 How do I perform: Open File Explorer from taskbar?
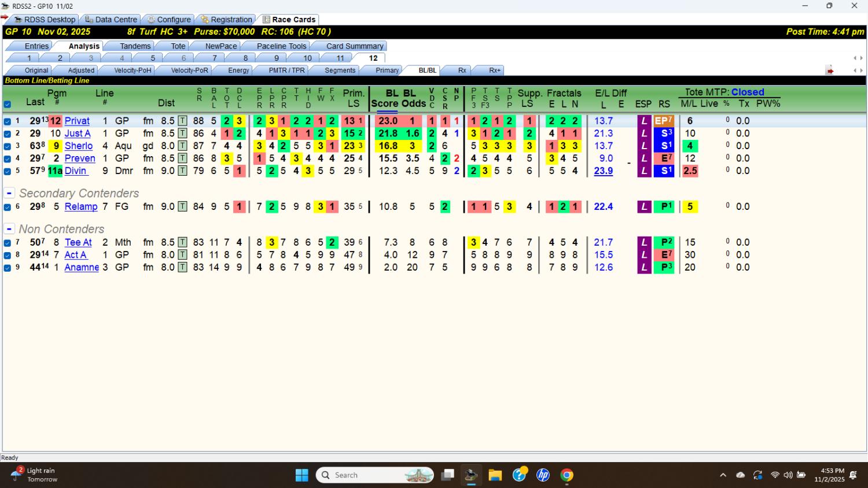(495, 475)
